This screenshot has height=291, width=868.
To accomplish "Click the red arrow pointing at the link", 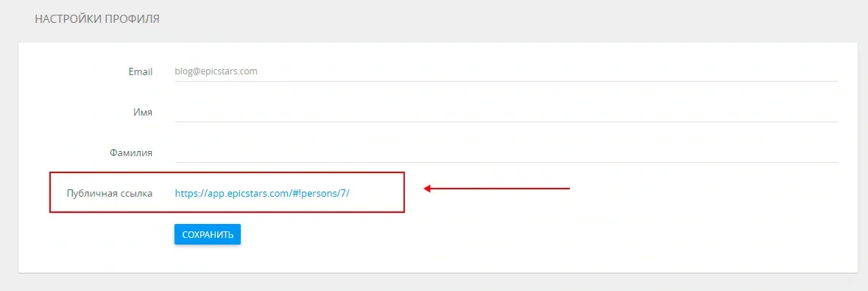I will pos(496,189).
